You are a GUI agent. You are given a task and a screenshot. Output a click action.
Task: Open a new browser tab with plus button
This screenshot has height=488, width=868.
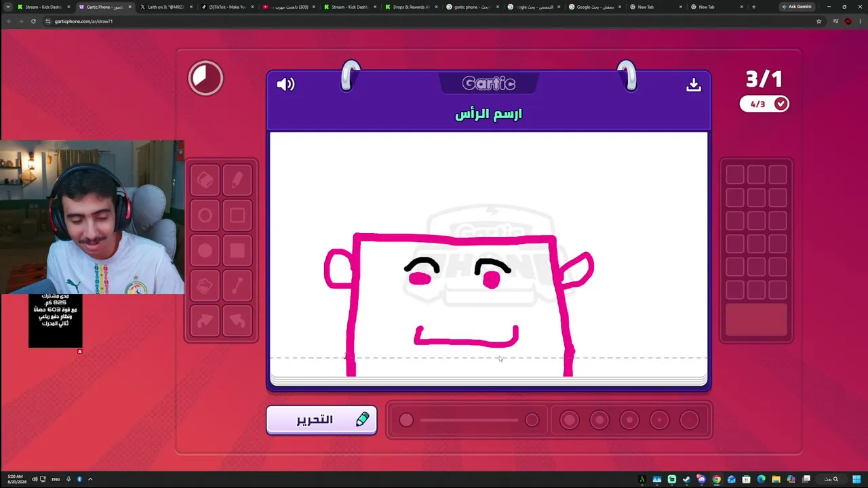pos(753,7)
